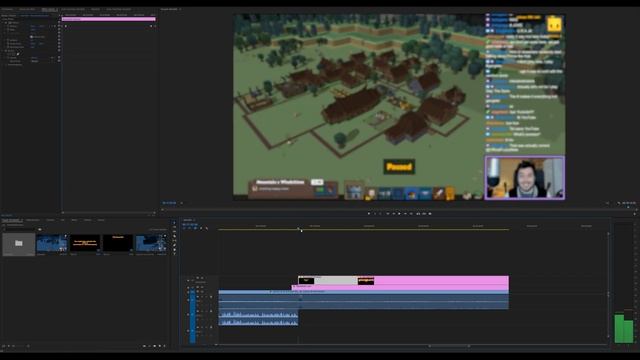The width and height of the screenshot is (640, 360).
Task: Select the Hand tool
Action: (x=174, y=249)
